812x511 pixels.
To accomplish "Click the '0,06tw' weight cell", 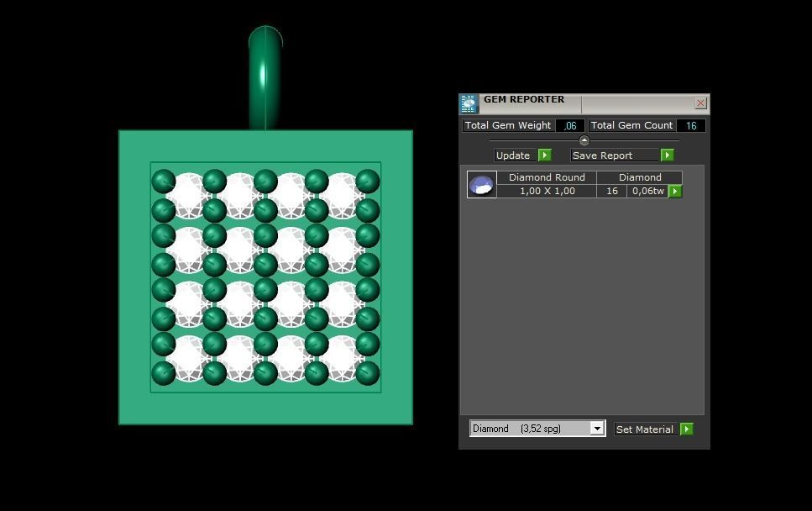I will click(647, 192).
